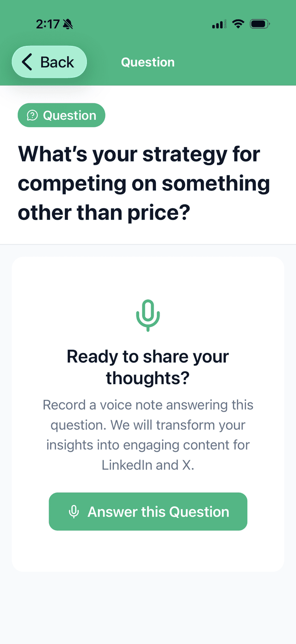Click the "Record a voice note" description text
This screenshot has height=644, width=296.
pos(148,405)
